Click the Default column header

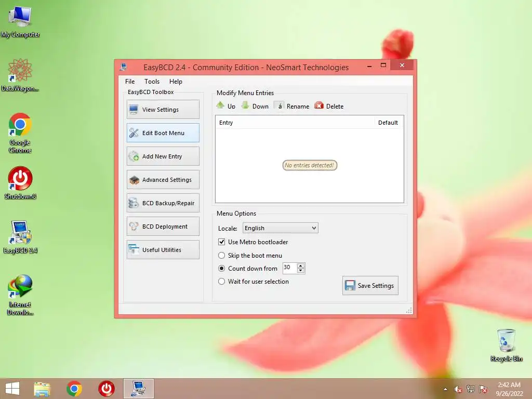coord(388,123)
